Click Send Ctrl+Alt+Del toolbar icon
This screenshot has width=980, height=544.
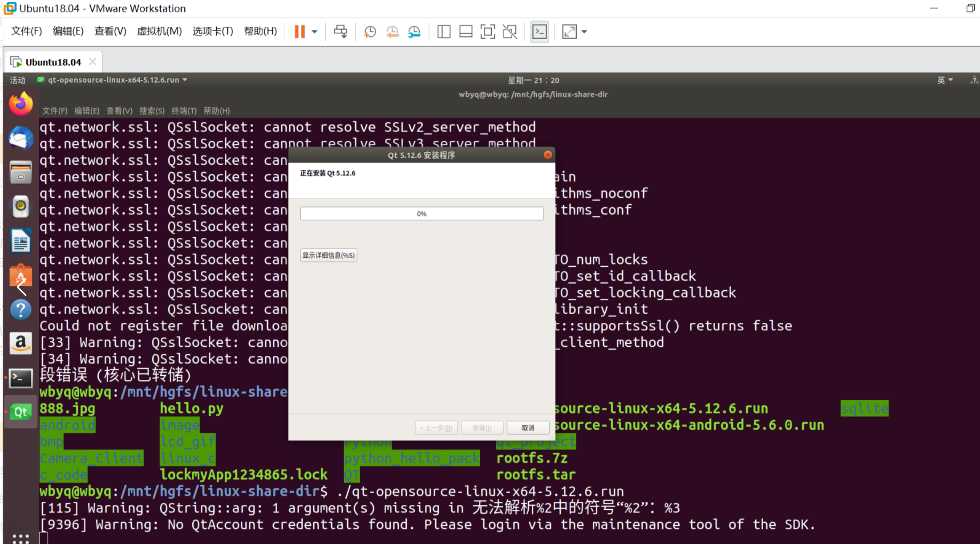pyautogui.click(x=340, y=32)
